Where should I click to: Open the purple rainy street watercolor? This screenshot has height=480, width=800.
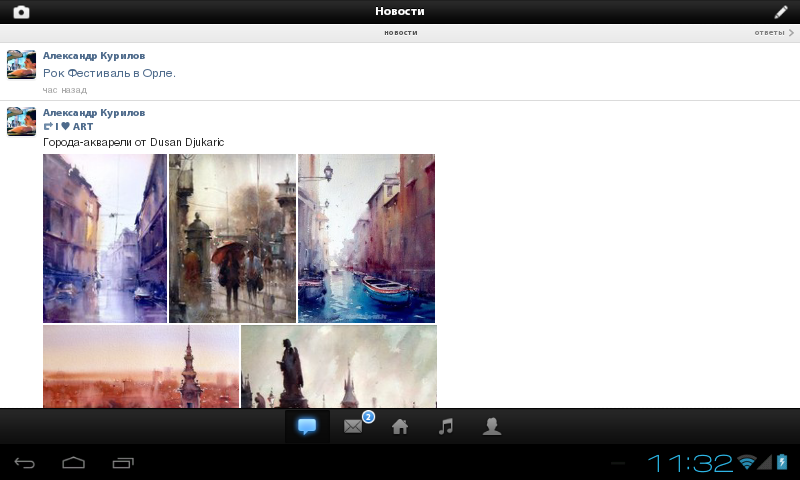click(105, 238)
